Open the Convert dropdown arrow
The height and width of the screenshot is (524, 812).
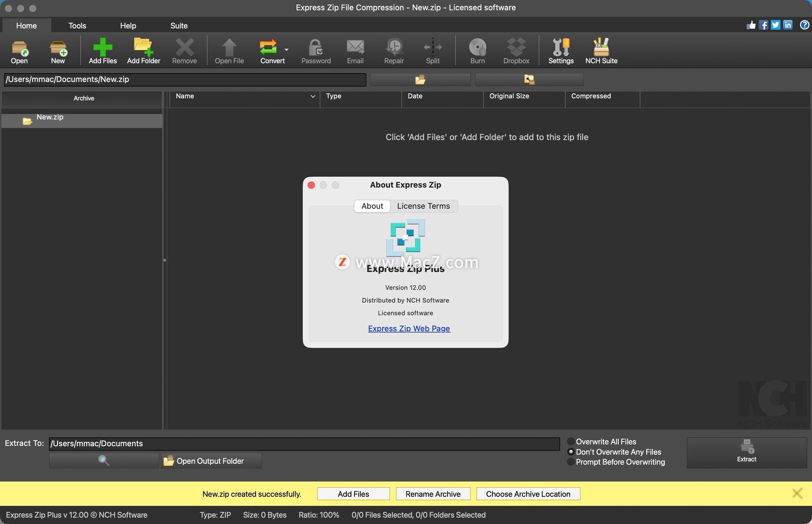tap(287, 50)
